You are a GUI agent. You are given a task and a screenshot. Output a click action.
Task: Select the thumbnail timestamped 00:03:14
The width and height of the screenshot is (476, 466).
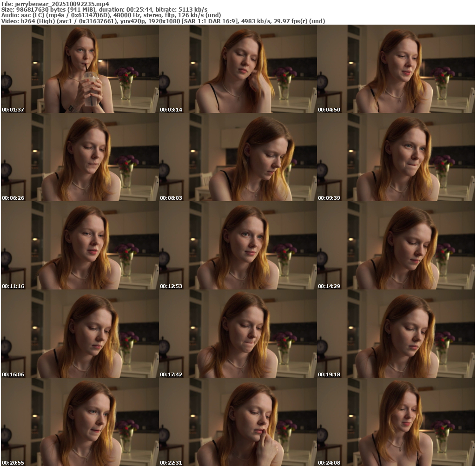coord(238,69)
